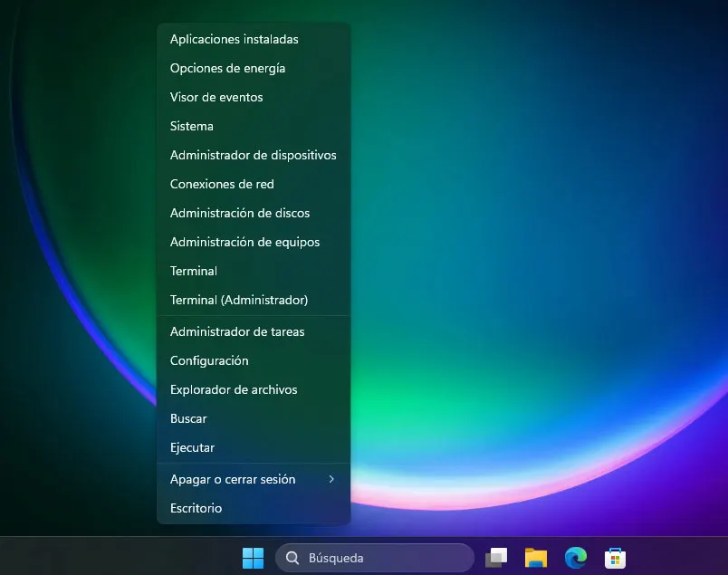Open Opciones de energía
Viewport: 728px width, 575px height.
point(254,68)
